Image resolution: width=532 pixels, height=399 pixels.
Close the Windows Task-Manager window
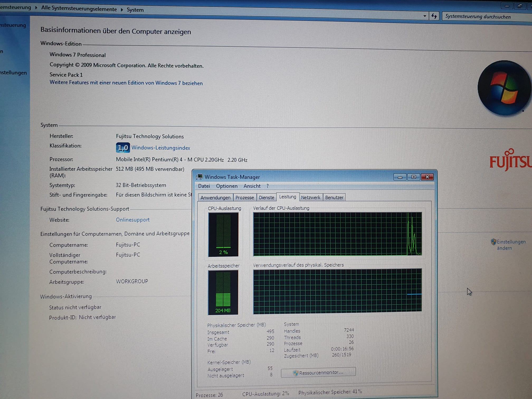click(427, 177)
